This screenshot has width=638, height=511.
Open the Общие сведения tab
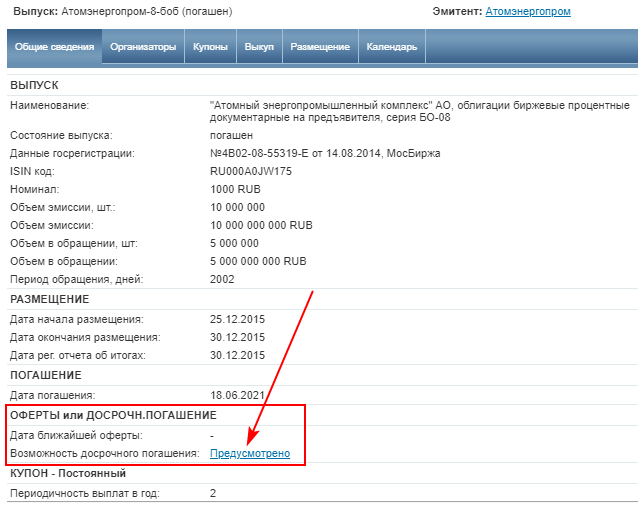pos(55,47)
